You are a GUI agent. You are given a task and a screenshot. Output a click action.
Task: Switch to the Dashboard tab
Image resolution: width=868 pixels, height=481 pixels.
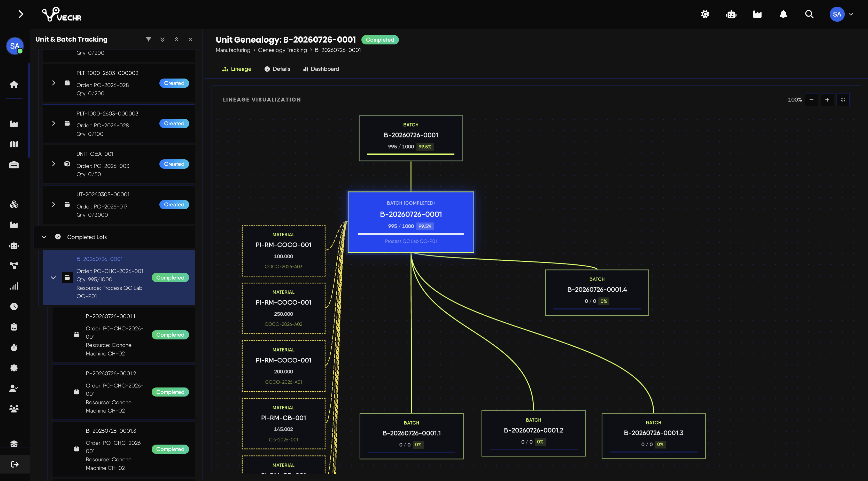coord(321,69)
